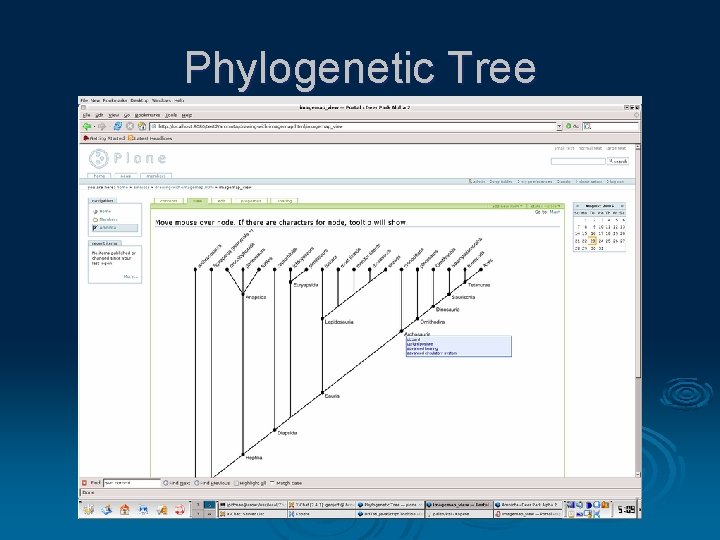
Task: Click the browser Home icon
Action: pos(142,126)
